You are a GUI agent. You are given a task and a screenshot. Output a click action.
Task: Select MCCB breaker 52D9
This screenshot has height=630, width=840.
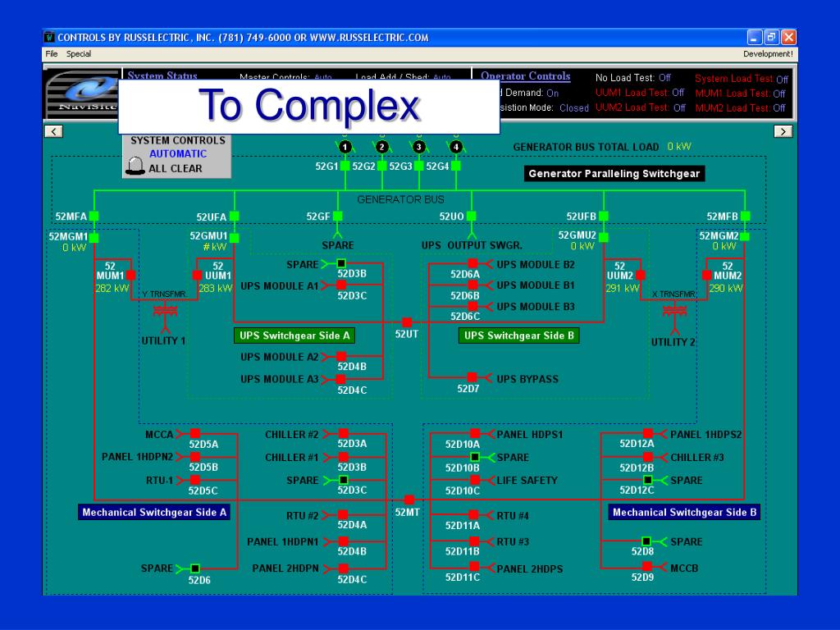pyautogui.click(x=647, y=567)
